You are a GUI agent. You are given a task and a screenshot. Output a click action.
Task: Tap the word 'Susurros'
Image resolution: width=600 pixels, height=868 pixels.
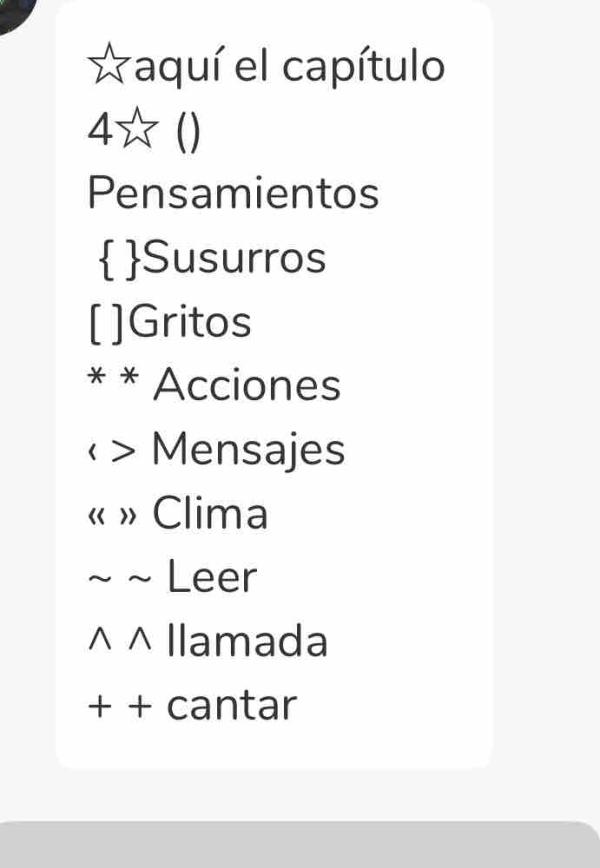pos(234,257)
